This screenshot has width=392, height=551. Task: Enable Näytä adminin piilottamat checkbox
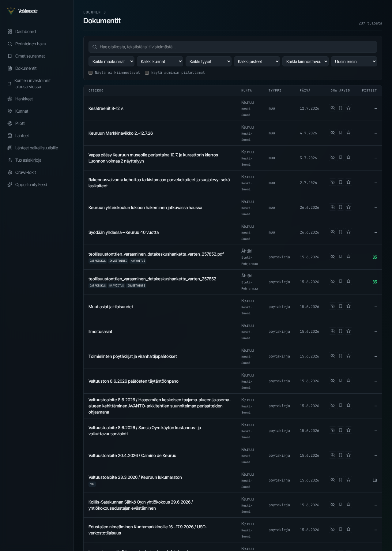point(147,73)
